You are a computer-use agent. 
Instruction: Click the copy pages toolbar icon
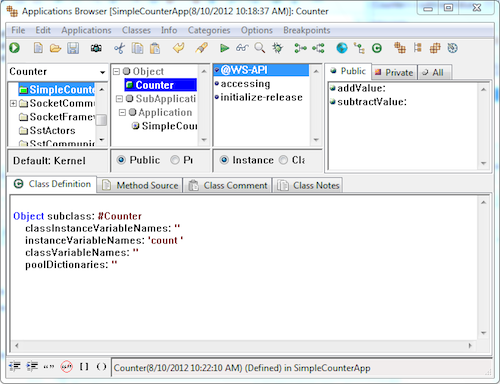tap(137, 48)
